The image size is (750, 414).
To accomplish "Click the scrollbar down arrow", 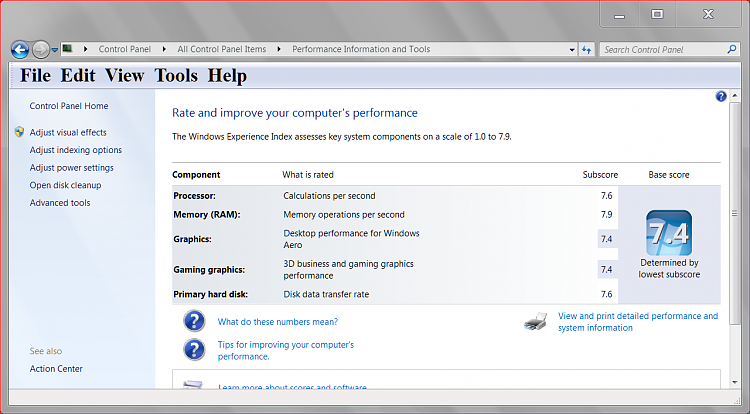I will pos(735,382).
